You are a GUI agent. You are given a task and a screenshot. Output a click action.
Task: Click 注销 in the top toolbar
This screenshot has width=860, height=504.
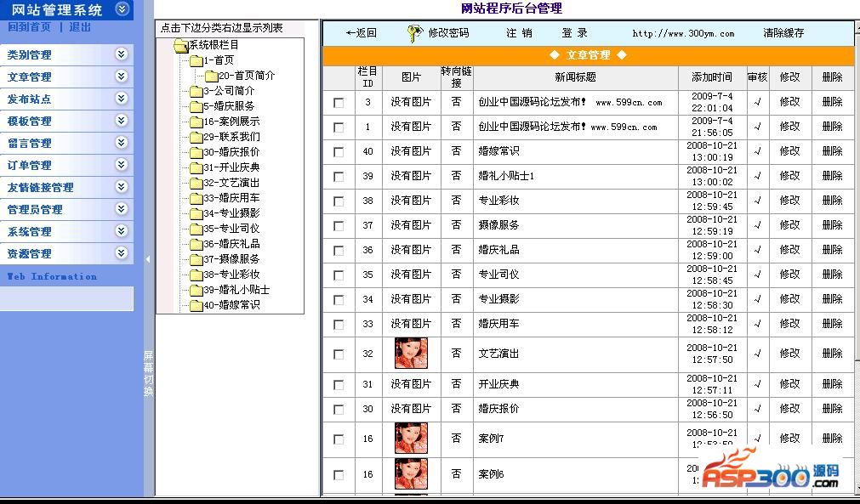(x=519, y=33)
